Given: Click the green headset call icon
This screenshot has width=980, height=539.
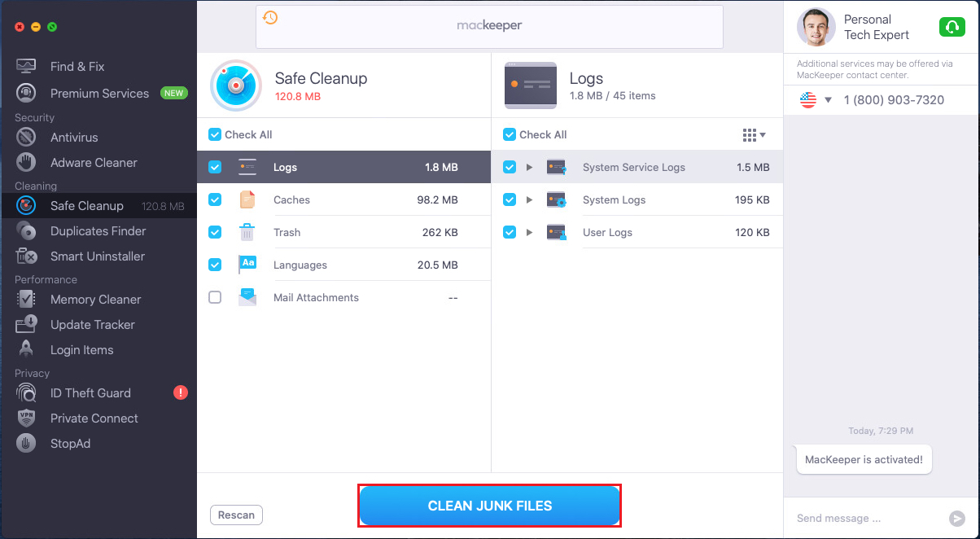Looking at the screenshot, I should (x=952, y=27).
